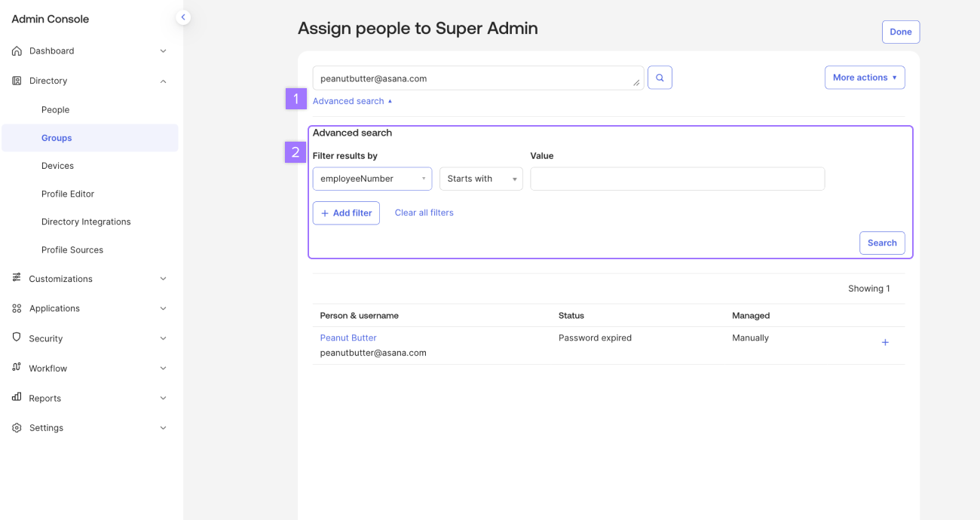Click into the filter Value input field
Image resolution: width=980 pixels, height=520 pixels.
tap(677, 179)
